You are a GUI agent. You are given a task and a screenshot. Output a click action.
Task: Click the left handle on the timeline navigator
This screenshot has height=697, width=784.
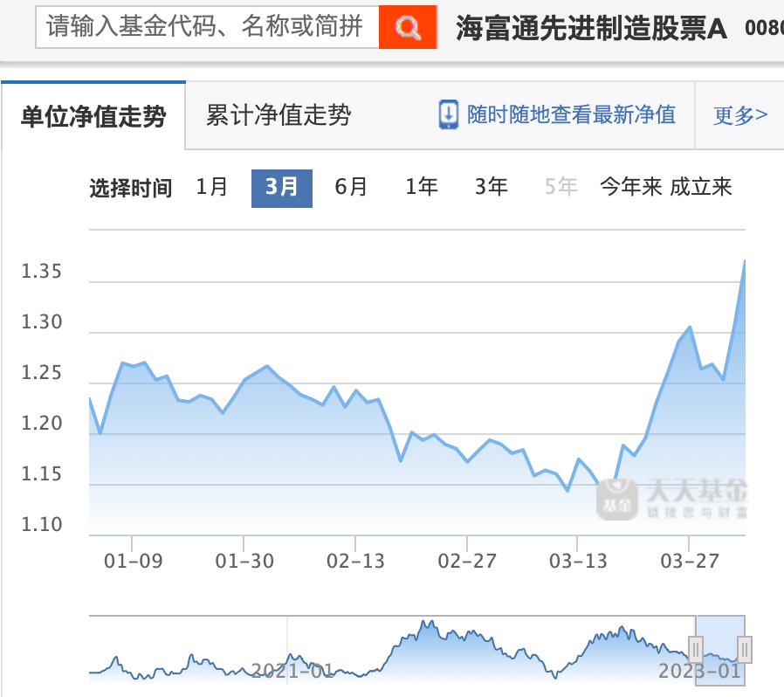696,650
